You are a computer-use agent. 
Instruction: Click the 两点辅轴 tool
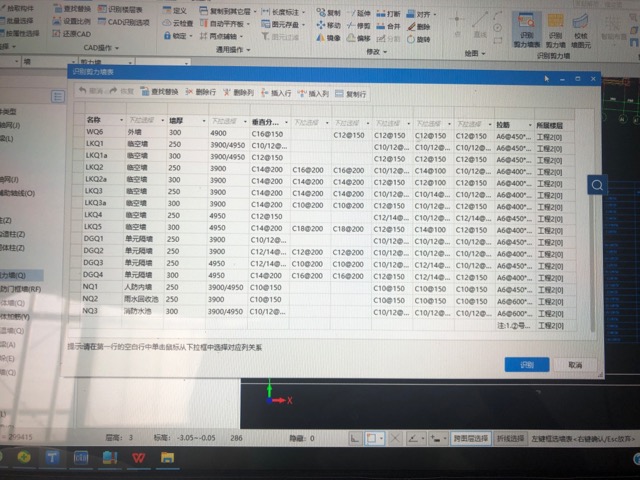click(x=221, y=36)
